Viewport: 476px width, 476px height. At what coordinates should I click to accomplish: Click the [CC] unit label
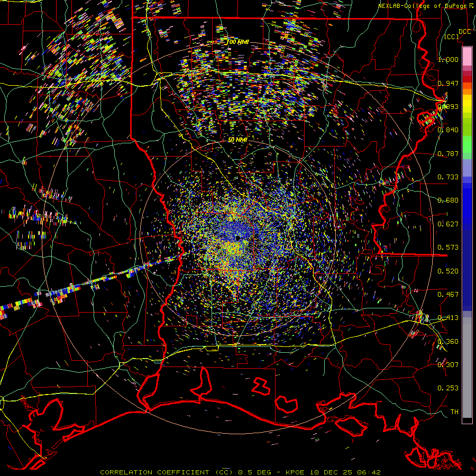(x=452, y=37)
